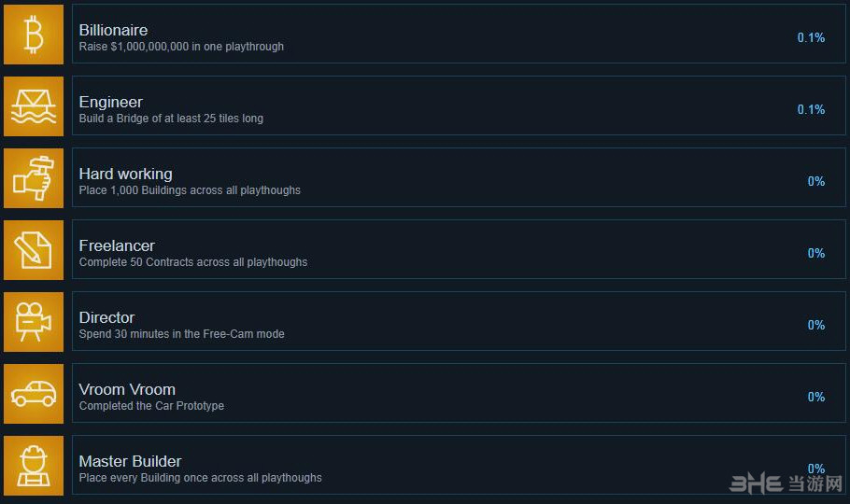Screen dimensions: 850x504
Task: Click the 0.1% percentage for Billionaire
Action: [x=811, y=37]
